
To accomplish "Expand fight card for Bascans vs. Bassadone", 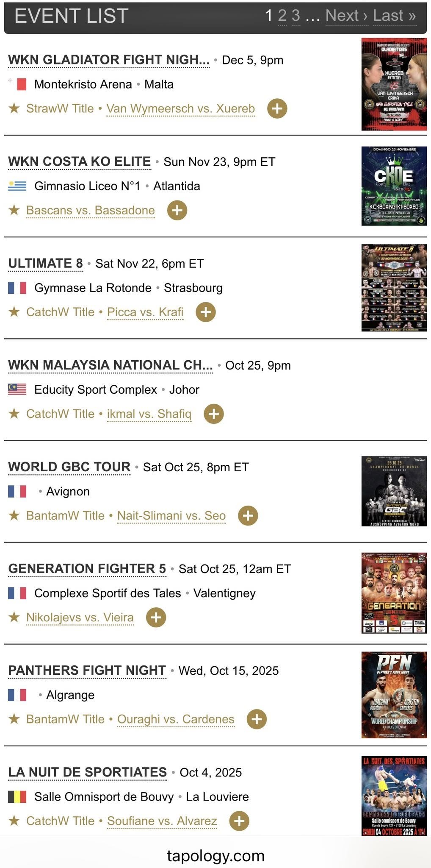I will click(177, 210).
